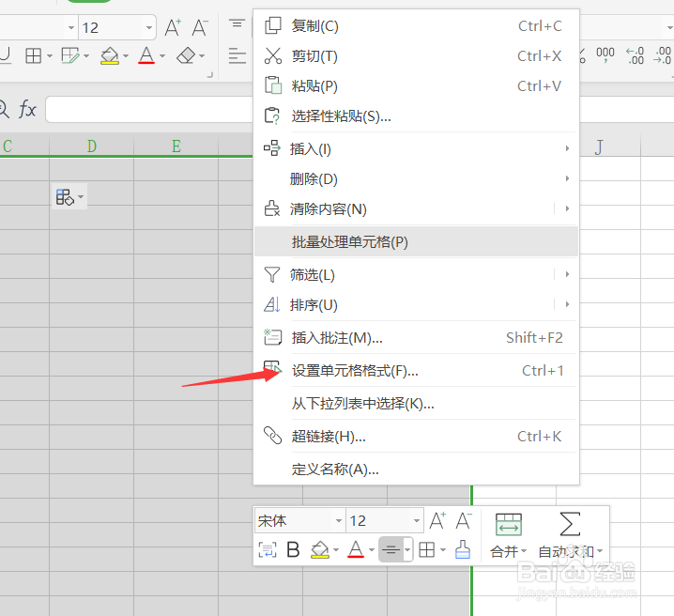Click the ribbon top align icon
This screenshot has height=616, width=674.
coord(237,23)
